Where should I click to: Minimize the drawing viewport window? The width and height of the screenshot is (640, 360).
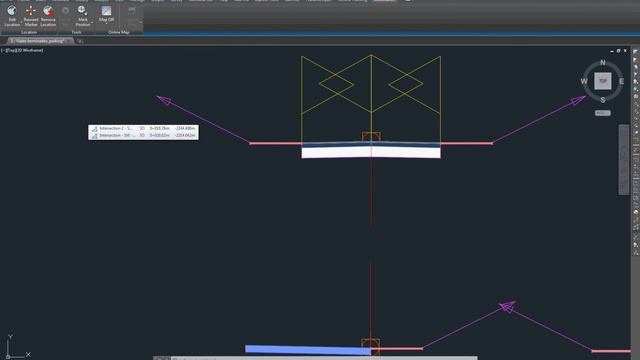pyautogui.click(x=612, y=51)
